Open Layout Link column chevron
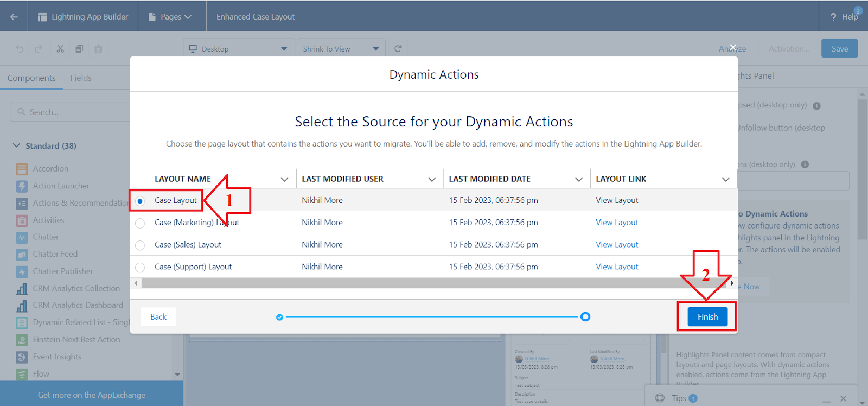868x406 pixels. 726,179
